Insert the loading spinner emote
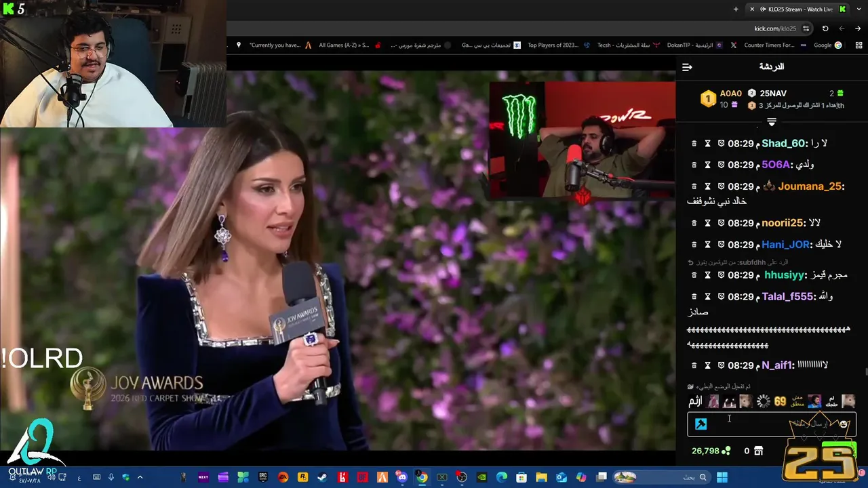The height and width of the screenshot is (488, 868). pos(764,401)
